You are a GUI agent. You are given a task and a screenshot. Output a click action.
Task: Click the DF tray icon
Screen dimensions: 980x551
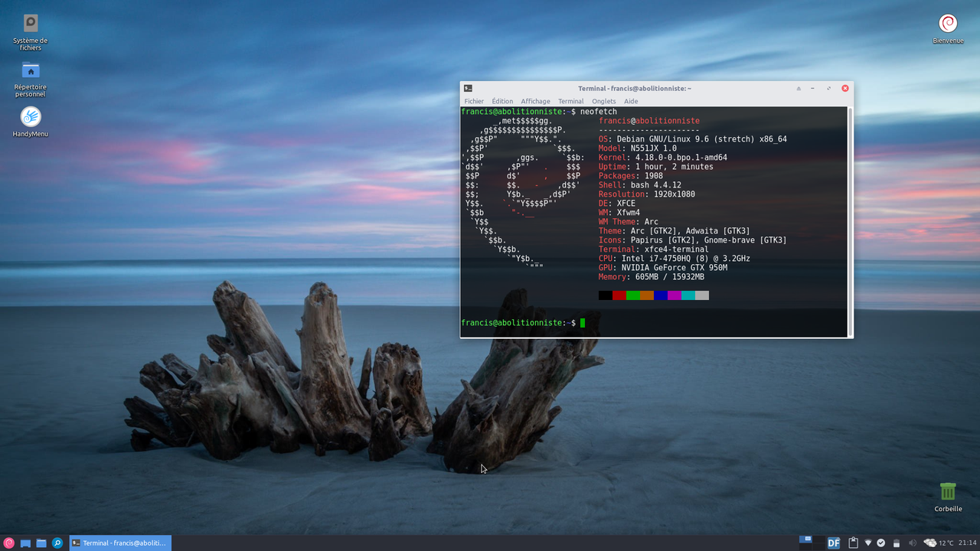pyautogui.click(x=834, y=543)
